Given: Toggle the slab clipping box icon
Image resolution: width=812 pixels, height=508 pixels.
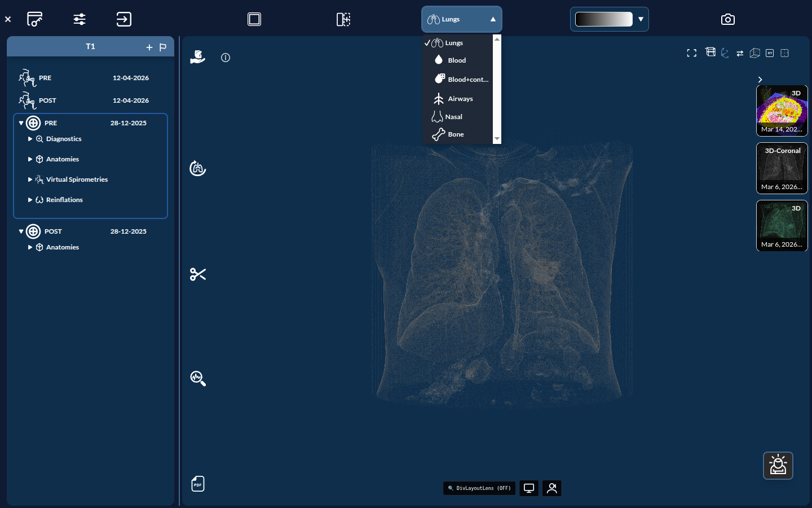Looking at the screenshot, I should click(710, 52).
